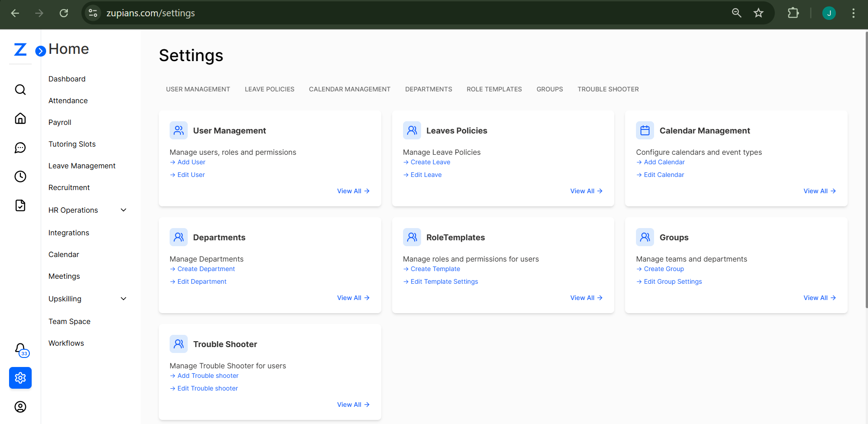Select the ROLE TEMPLATES tab
Image resolution: width=868 pixels, height=424 pixels.
click(x=494, y=89)
